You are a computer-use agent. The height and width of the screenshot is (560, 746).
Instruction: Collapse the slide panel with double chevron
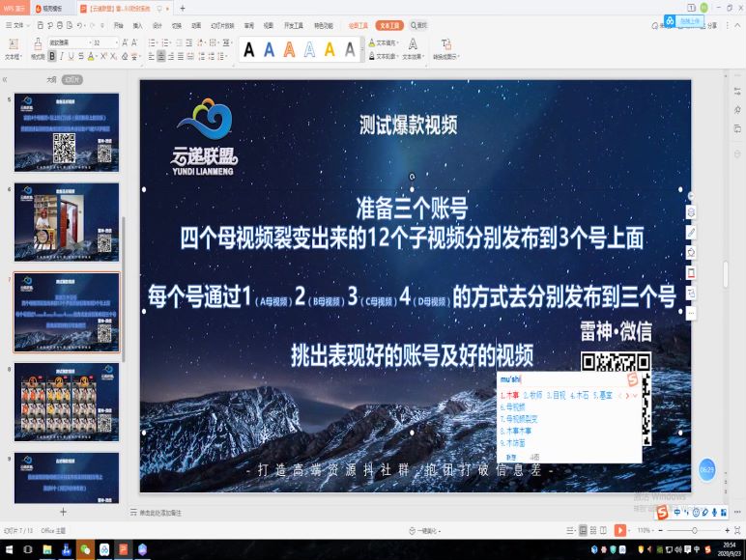[x=5, y=79]
